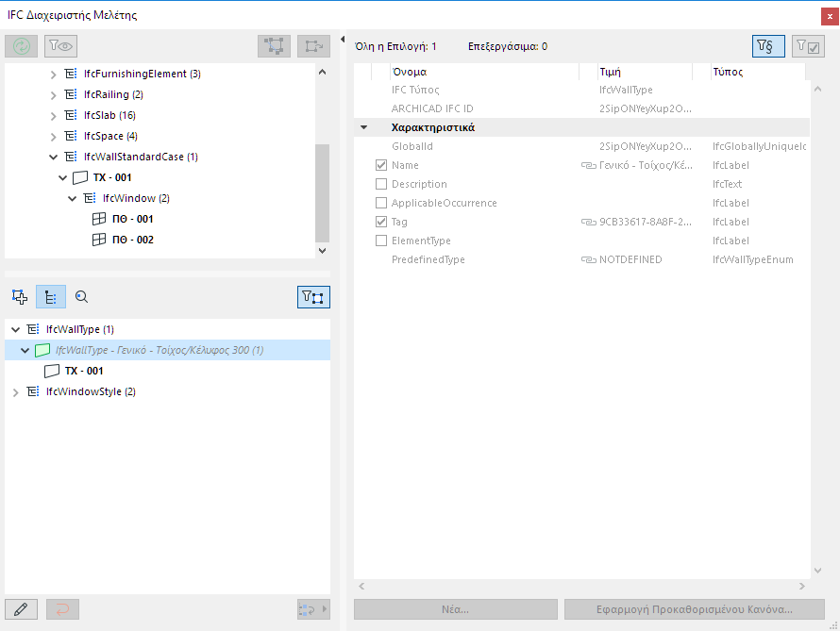840x631 pixels.
Task: Click the show-selected-in-model icon with arrow
Action: 314,46
